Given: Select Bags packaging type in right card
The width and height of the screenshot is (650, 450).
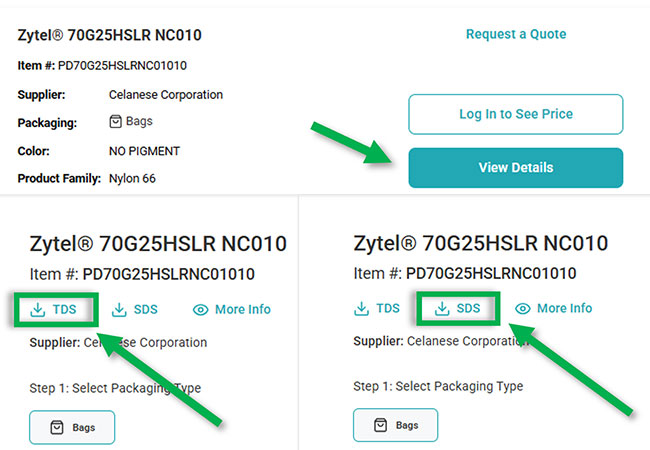Looking at the screenshot, I should click(x=395, y=425).
